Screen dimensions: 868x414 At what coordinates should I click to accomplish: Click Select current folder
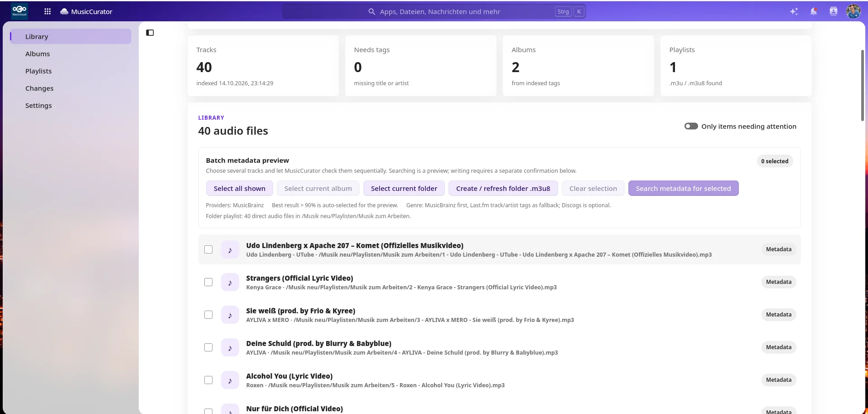pos(404,188)
